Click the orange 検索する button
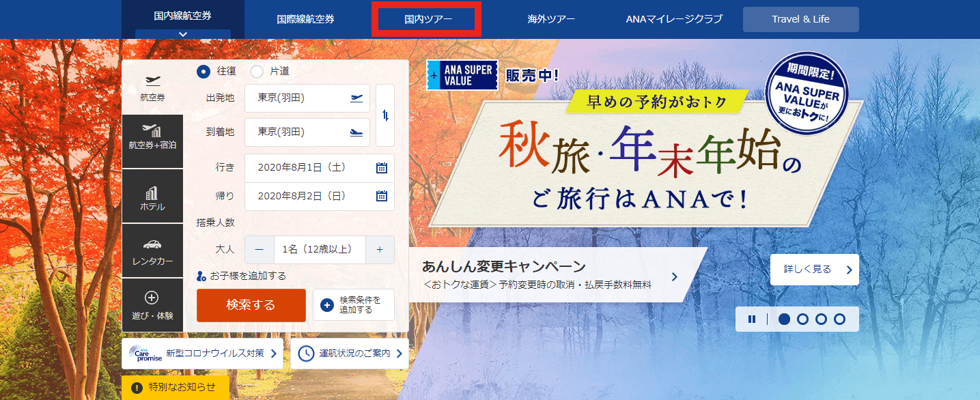The height and width of the screenshot is (400, 980). 251,305
